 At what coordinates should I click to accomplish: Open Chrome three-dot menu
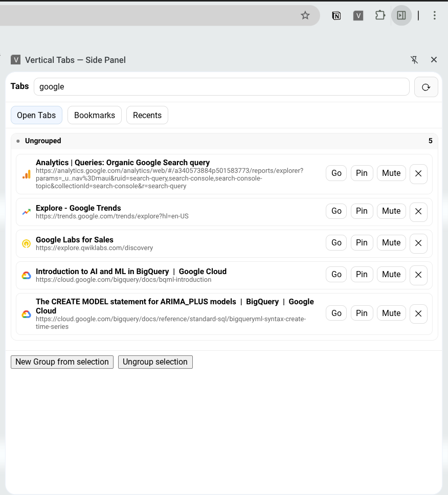click(434, 15)
